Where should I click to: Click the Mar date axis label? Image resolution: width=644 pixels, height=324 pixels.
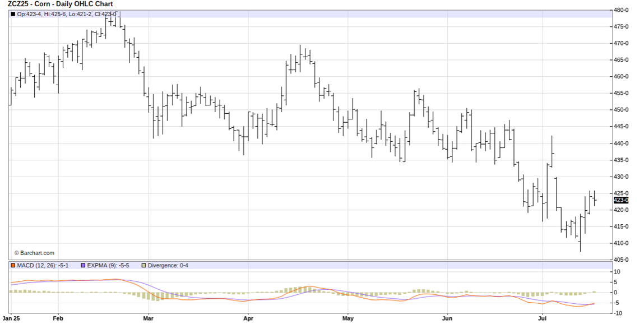[x=148, y=318]
